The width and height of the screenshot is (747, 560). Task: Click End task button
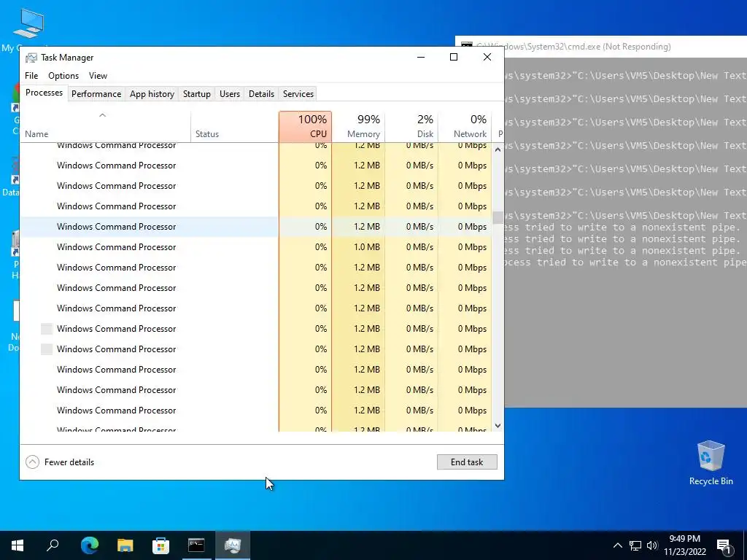tap(467, 462)
